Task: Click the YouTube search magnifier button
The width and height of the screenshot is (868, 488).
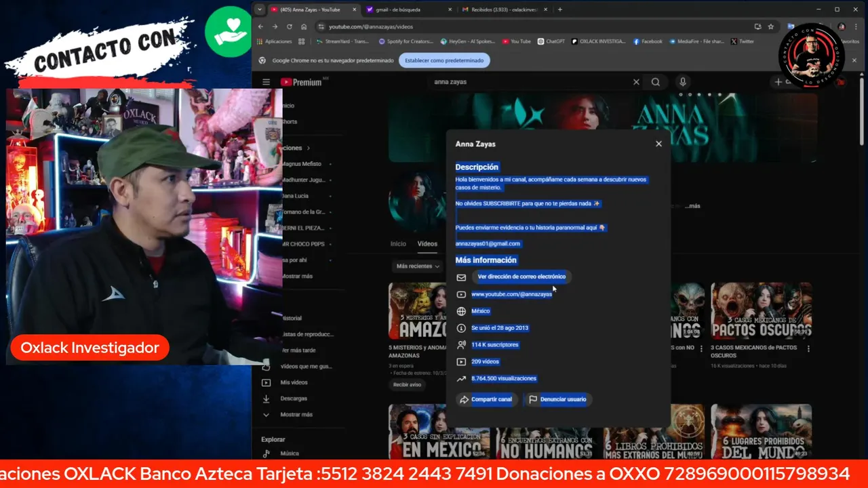Action: pyautogui.click(x=656, y=82)
